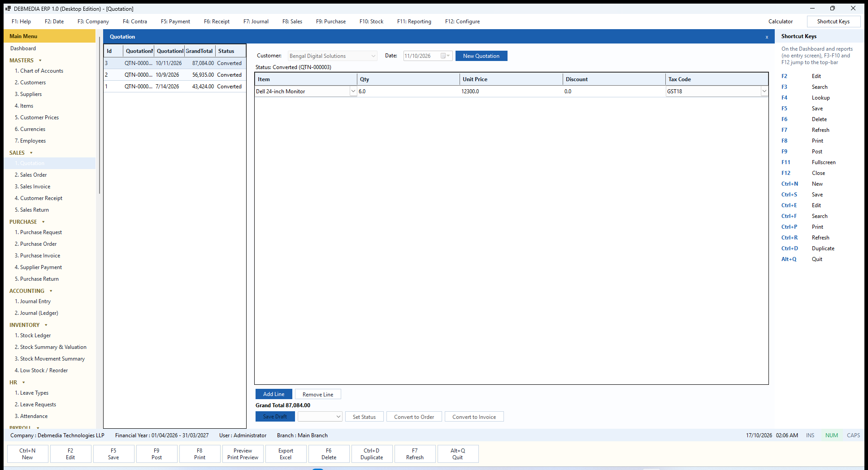Collapse the HR section arrow

click(24, 383)
